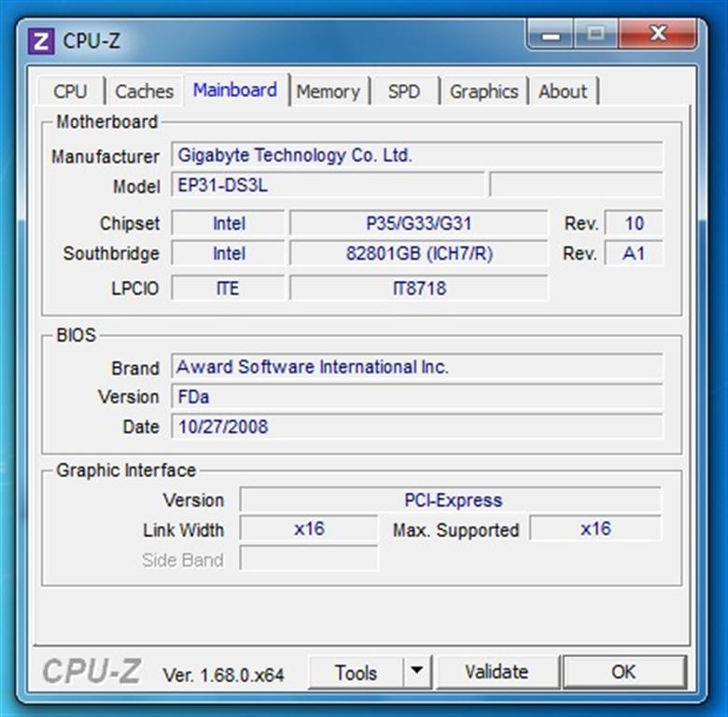The height and width of the screenshot is (717, 728).
Task: Click the Tools button
Action: (356, 672)
